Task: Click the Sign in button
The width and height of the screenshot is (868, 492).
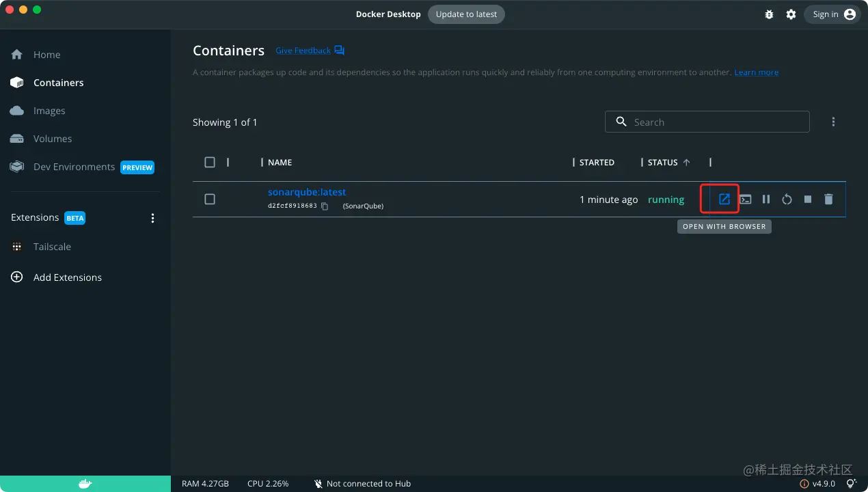Action: tap(832, 14)
